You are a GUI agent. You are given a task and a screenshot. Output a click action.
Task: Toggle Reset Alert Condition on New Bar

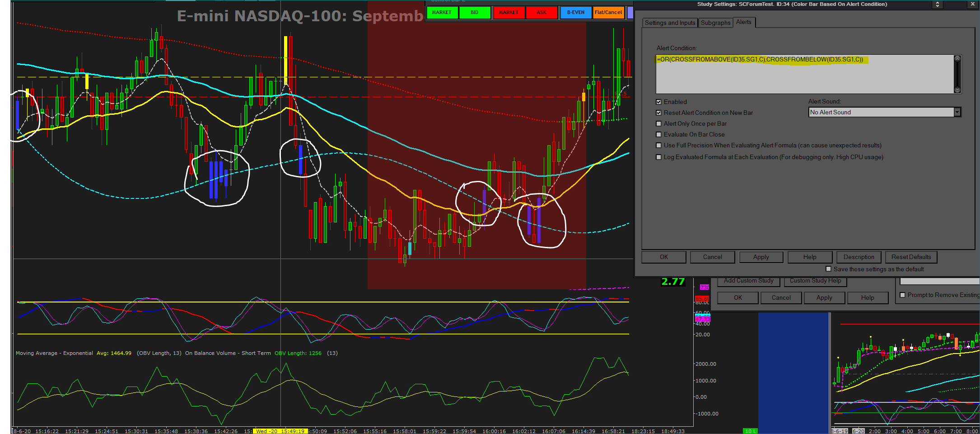coord(659,113)
